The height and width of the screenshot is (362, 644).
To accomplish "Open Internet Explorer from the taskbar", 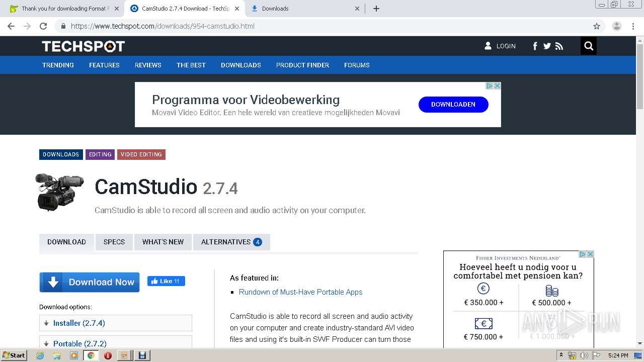I will tap(40, 355).
